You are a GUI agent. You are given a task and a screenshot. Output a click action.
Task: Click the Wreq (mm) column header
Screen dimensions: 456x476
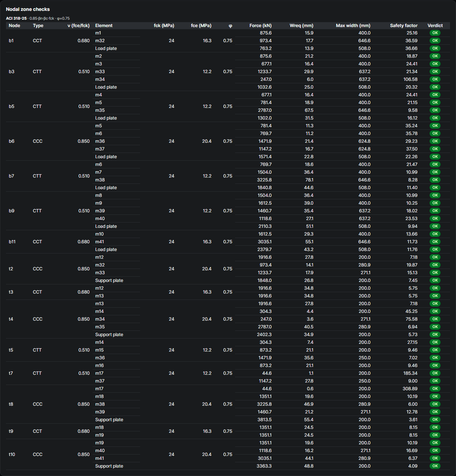coord(301,26)
